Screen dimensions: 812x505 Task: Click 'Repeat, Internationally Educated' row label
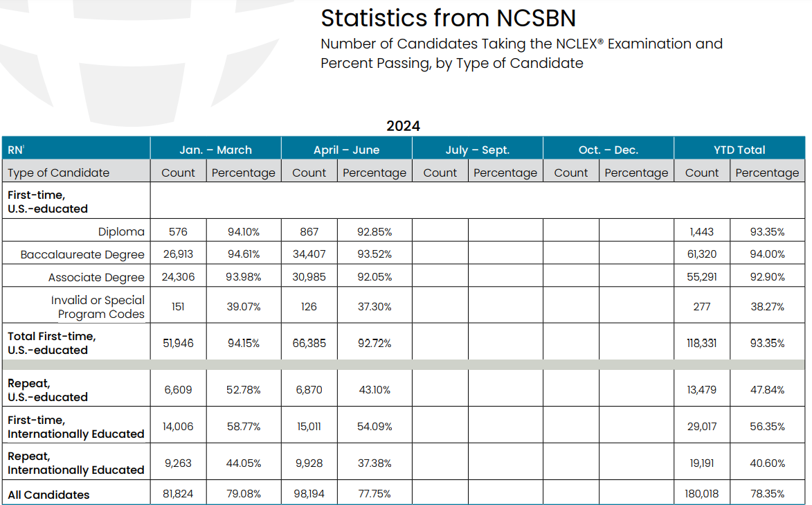(x=75, y=463)
